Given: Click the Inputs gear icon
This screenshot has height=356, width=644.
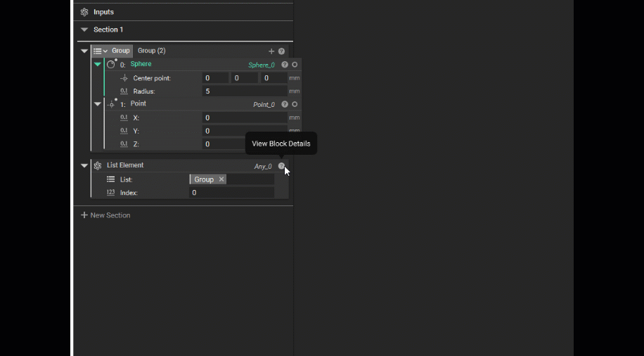Looking at the screenshot, I should 84,12.
